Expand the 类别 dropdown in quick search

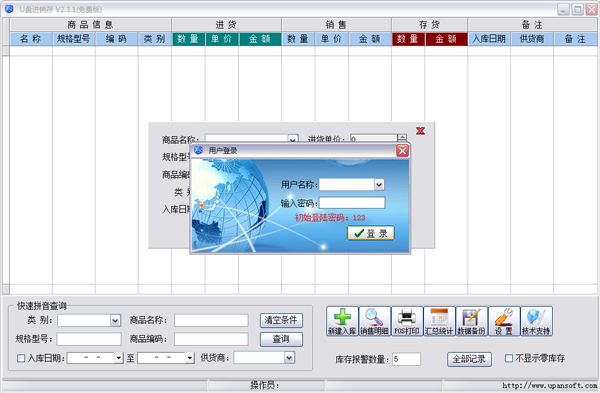coord(115,320)
